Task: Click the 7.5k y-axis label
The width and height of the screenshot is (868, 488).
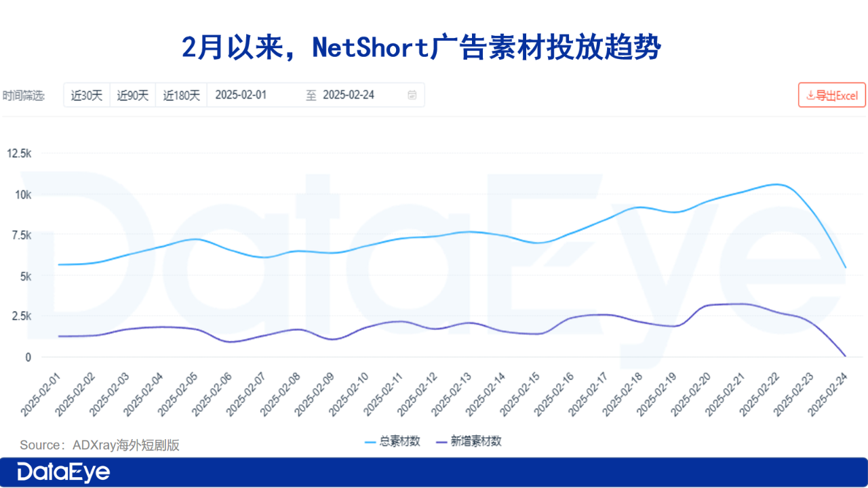Action: pos(21,235)
